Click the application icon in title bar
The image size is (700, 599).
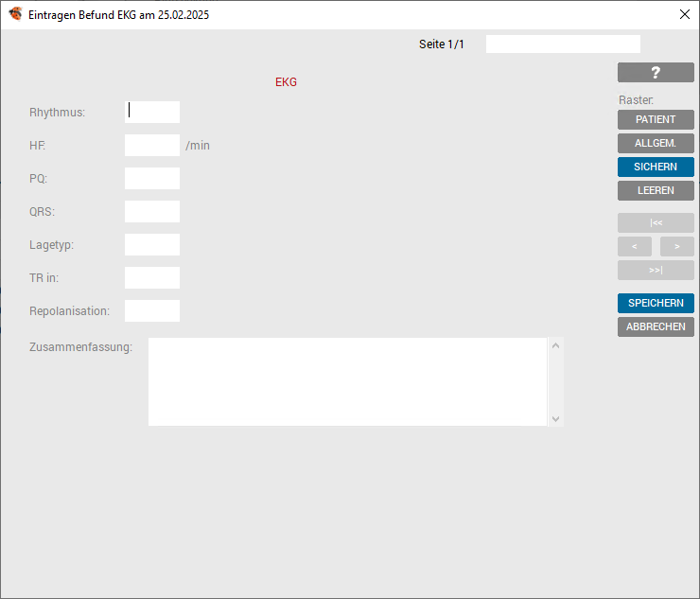click(x=15, y=14)
